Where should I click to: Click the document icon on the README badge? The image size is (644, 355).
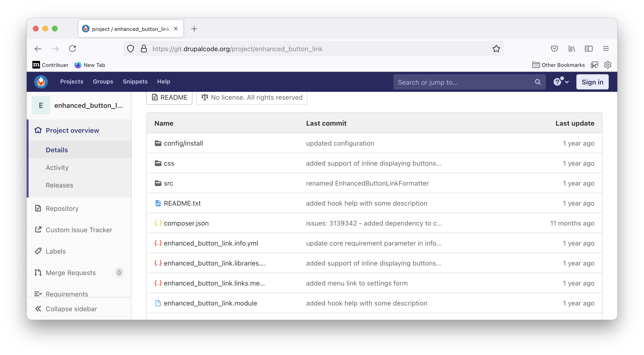(155, 97)
